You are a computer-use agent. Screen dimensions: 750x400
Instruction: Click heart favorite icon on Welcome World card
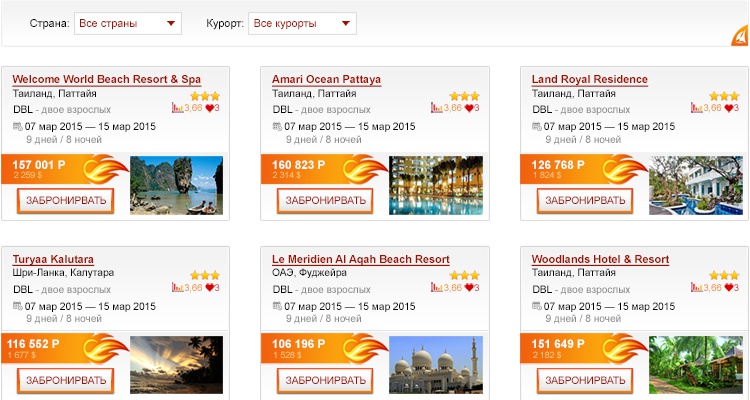[210, 108]
